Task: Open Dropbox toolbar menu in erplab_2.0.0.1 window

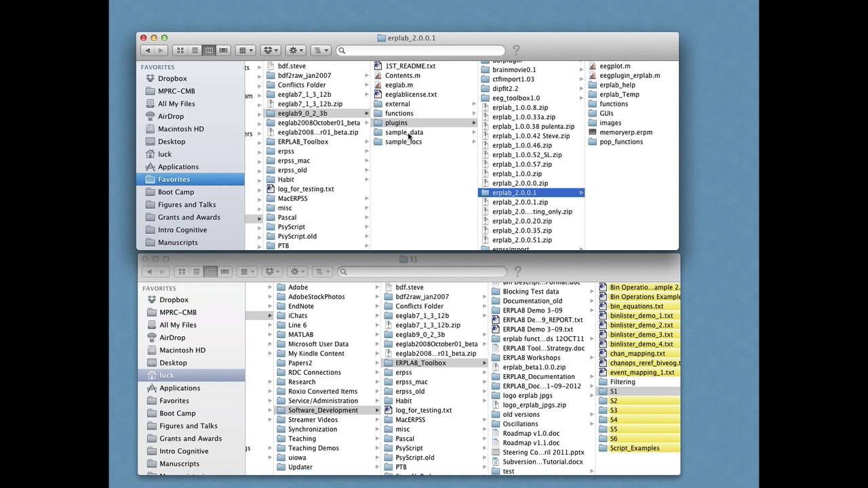Action: pyautogui.click(x=271, y=50)
